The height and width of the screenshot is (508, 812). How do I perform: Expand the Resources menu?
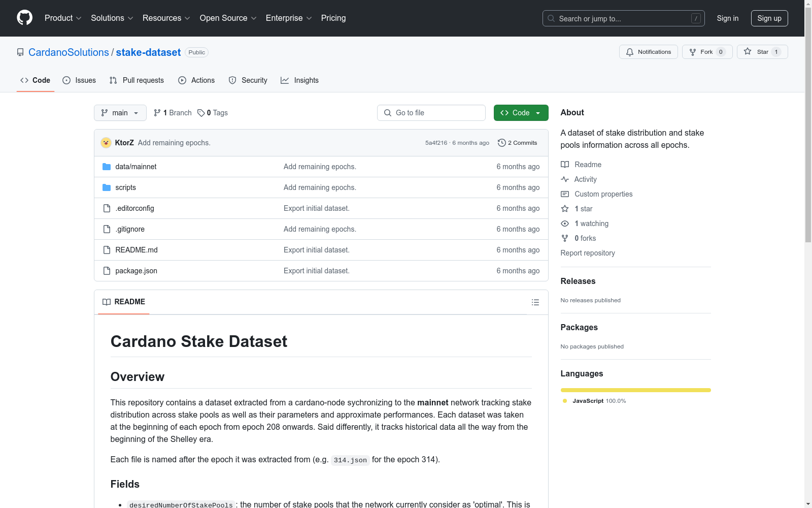click(166, 18)
